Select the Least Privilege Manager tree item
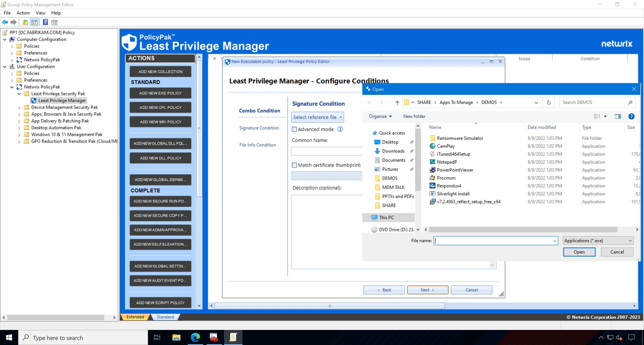 coord(59,101)
